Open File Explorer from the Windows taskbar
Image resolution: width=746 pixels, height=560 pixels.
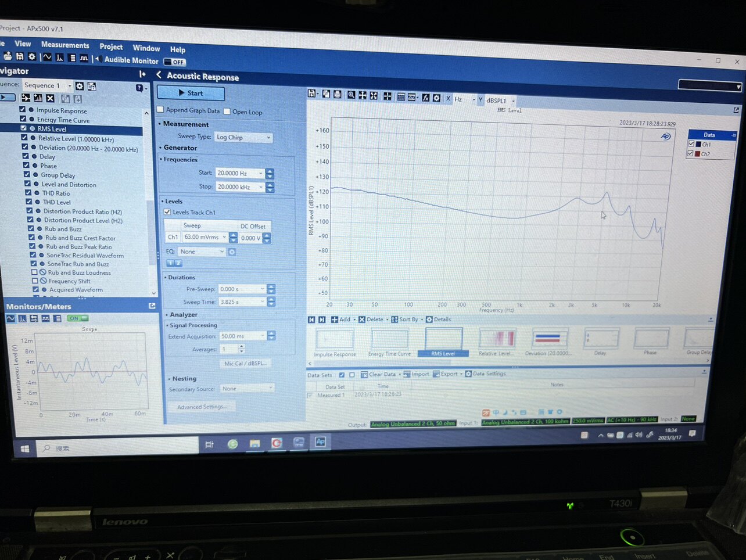254,444
